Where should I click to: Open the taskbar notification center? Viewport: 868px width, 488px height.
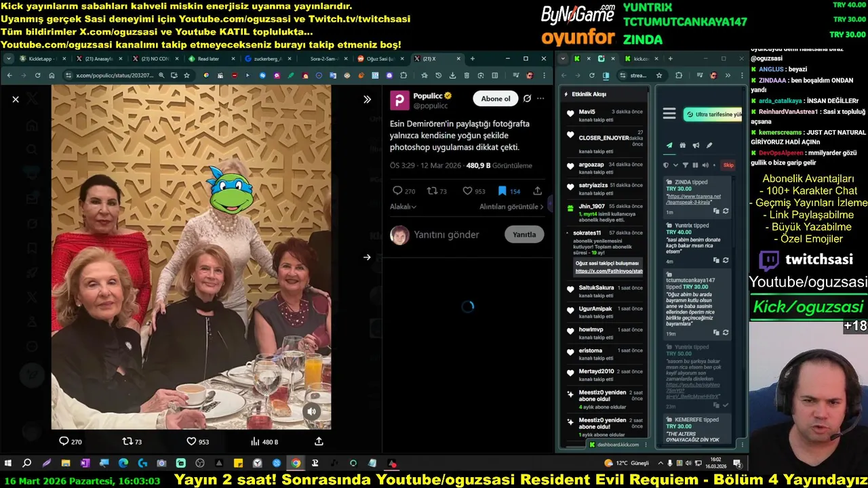coord(737,464)
